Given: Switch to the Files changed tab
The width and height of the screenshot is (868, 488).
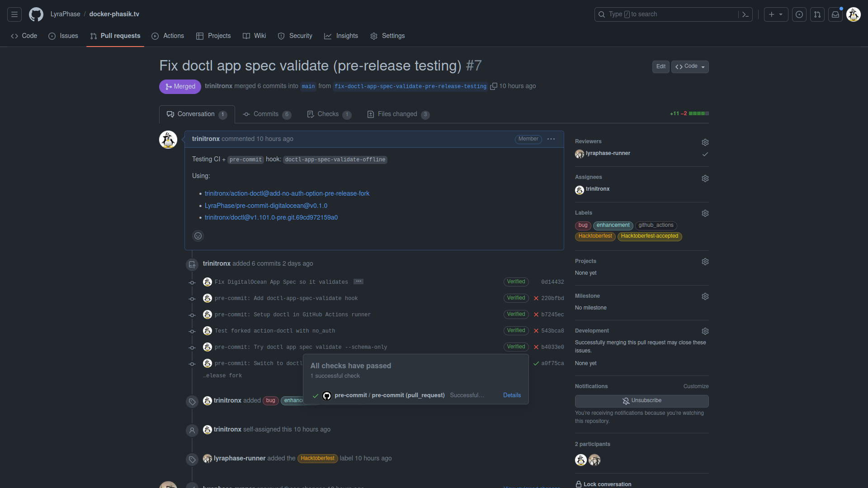Looking at the screenshot, I should click(397, 114).
